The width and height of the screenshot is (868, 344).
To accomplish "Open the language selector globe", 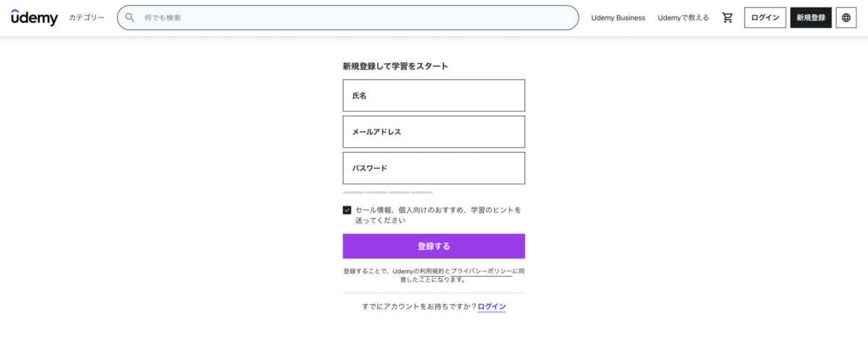I will [x=846, y=17].
